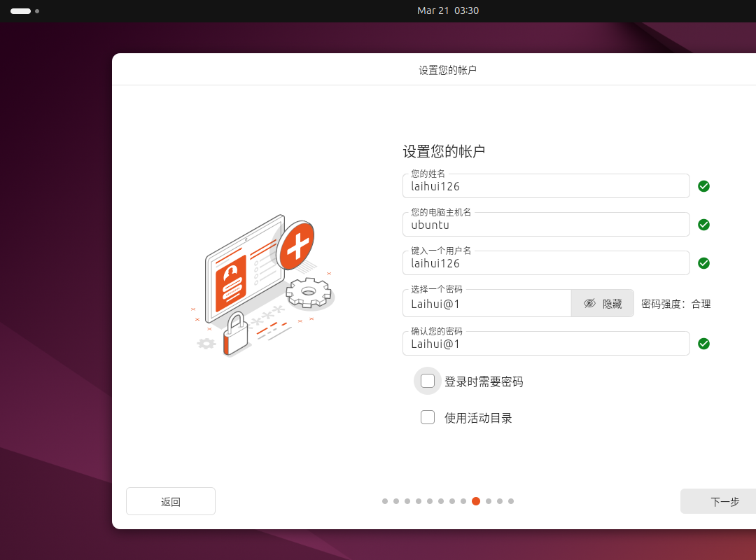Click the large white gear in the illustration

309,292
